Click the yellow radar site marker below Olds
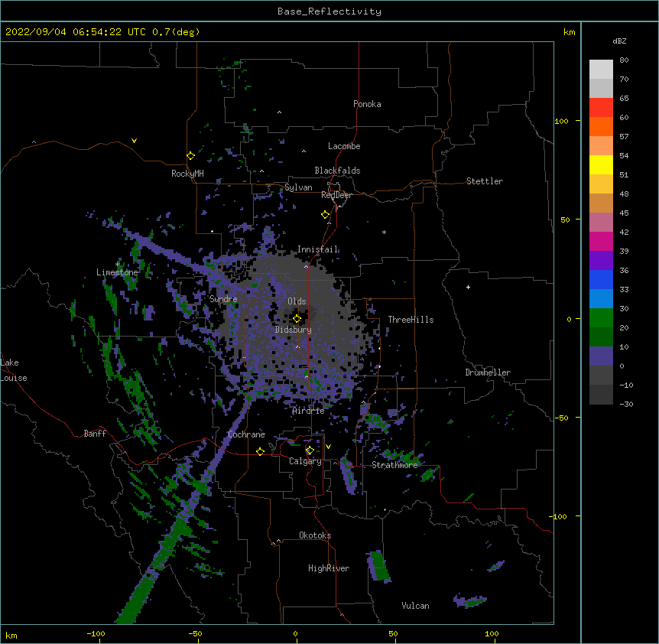 (297, 319)
